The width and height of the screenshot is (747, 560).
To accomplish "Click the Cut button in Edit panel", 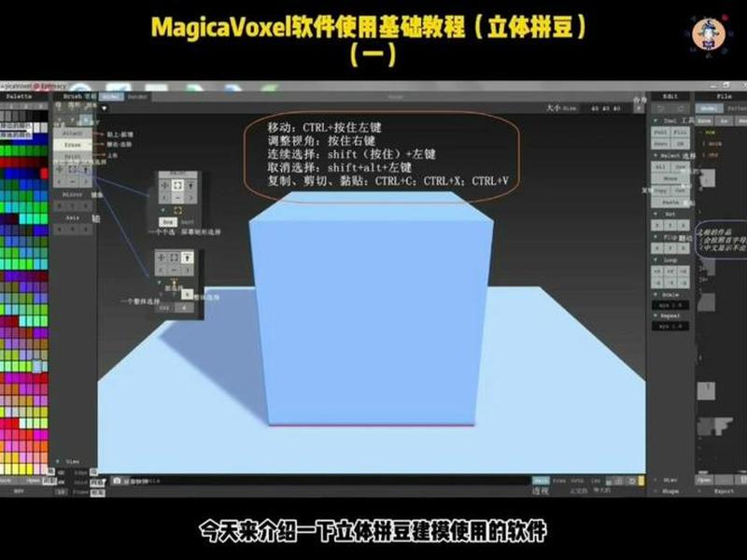I will pyautogui.click(x=681, y=190).
